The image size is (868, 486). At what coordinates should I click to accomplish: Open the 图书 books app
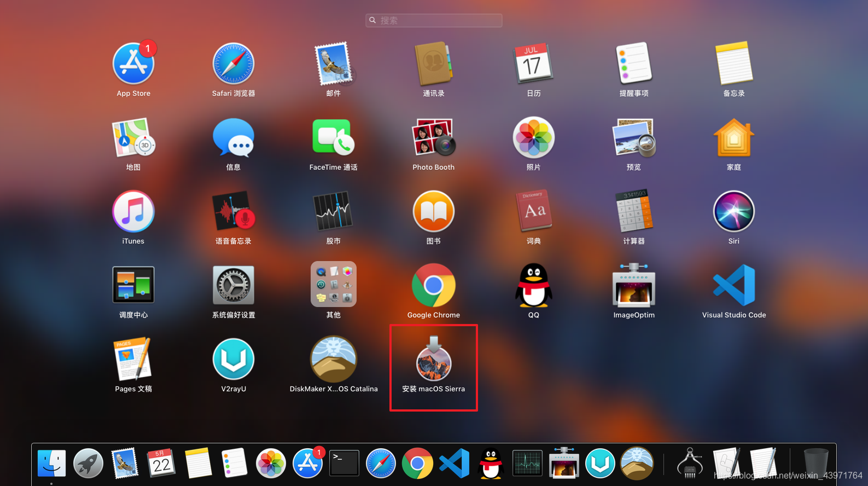pyautogui.click(x=434, y=211)
